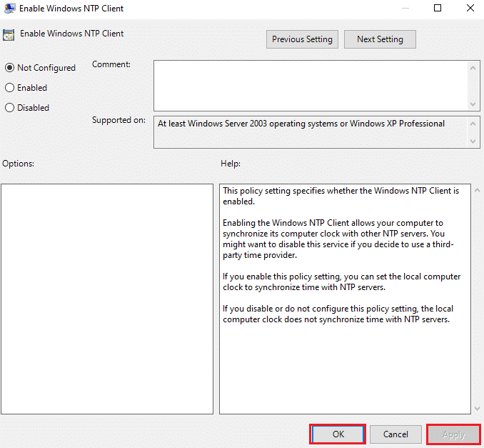Click the 'Help:' label
The height and width of the screenshot is (448, 484).
(231, 164)
